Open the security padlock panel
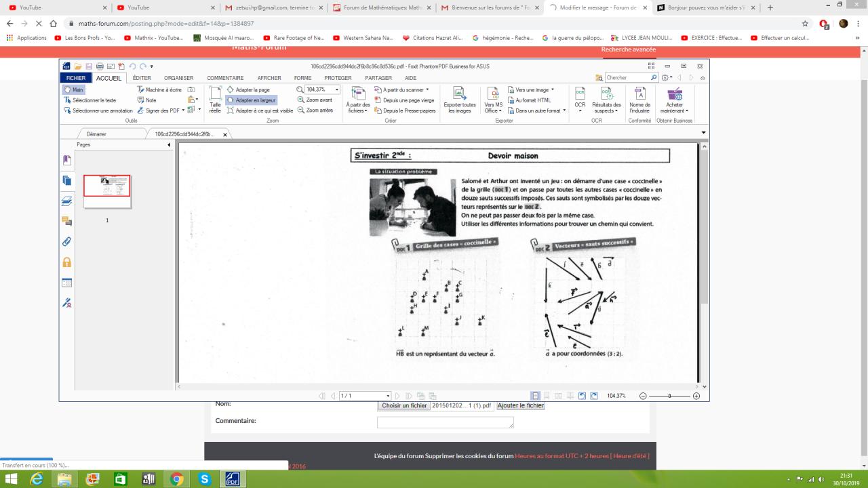Image resolution: width=868 pixels, height=488 pixels. [x=67, y=262]
